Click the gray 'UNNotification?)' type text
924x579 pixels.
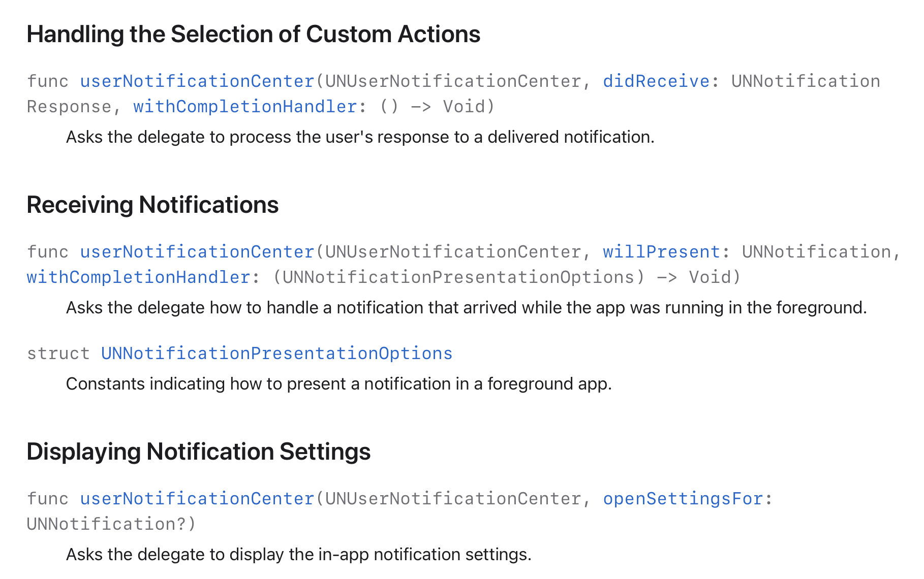coord(111,524)
